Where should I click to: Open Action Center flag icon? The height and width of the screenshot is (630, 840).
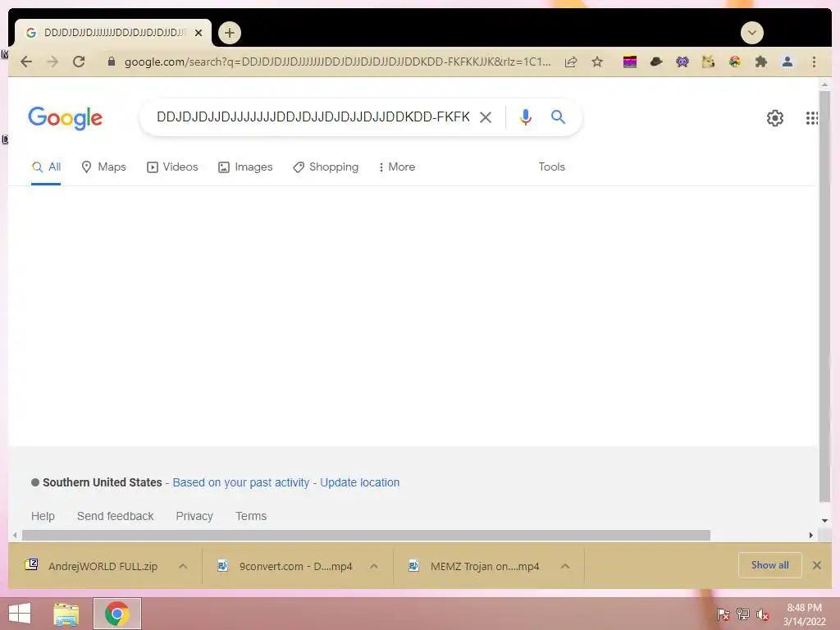[724, 614]
